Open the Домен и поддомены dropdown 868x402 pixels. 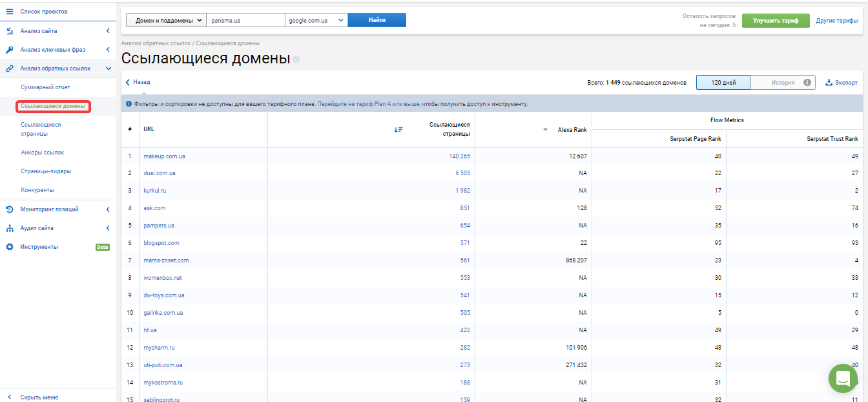coord(166,21)
